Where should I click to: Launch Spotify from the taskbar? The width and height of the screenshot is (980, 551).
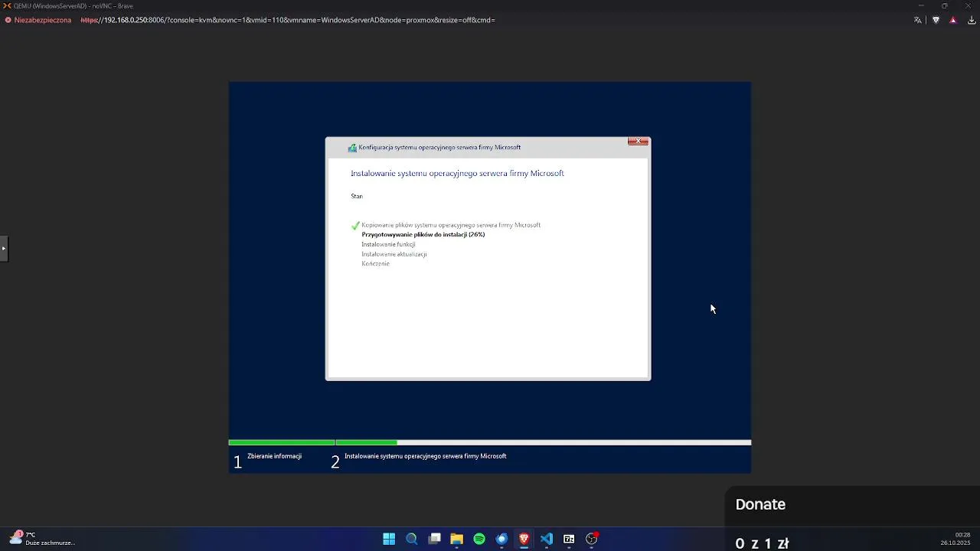pos(479,539)
